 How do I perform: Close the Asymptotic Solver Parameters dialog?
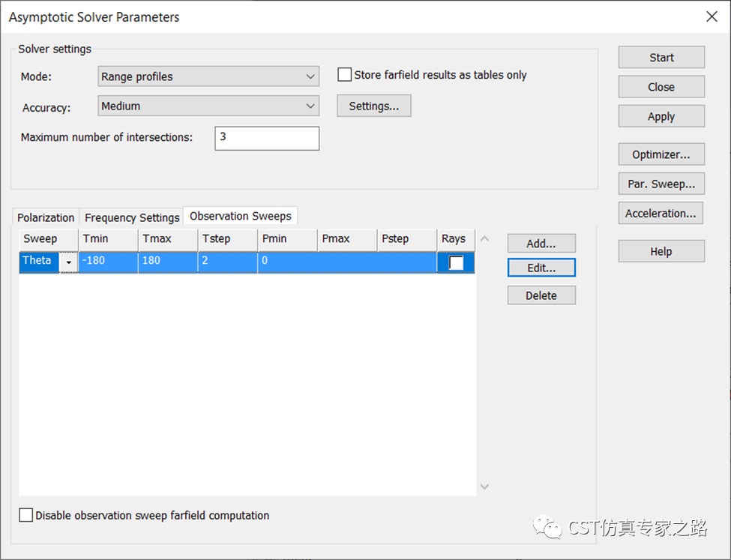(712, 16)
